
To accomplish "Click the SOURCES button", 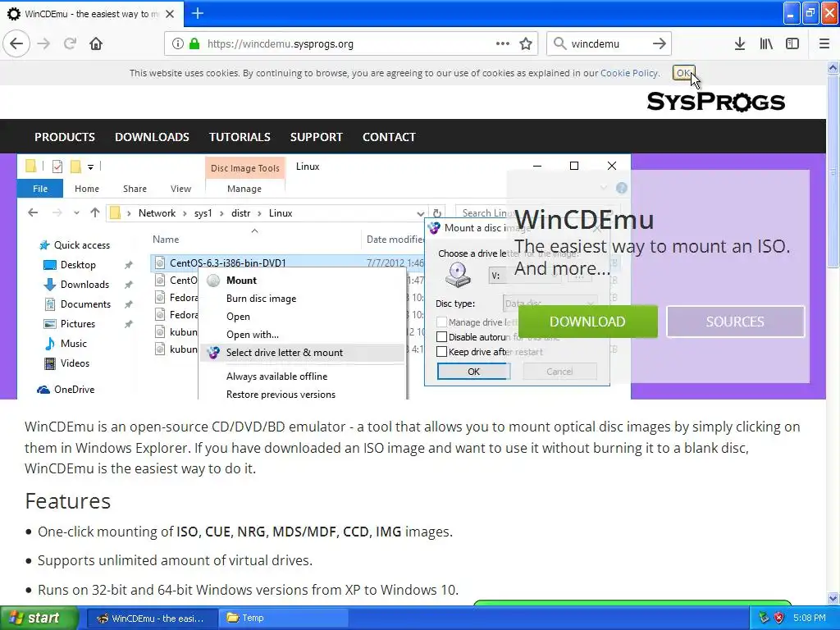I will tap(735, 322).
